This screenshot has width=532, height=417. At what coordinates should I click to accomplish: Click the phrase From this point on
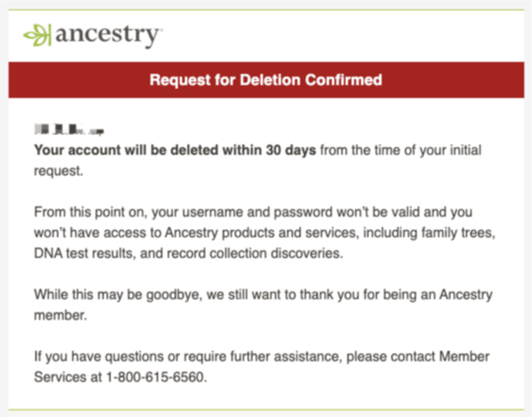tap(90, 212)
